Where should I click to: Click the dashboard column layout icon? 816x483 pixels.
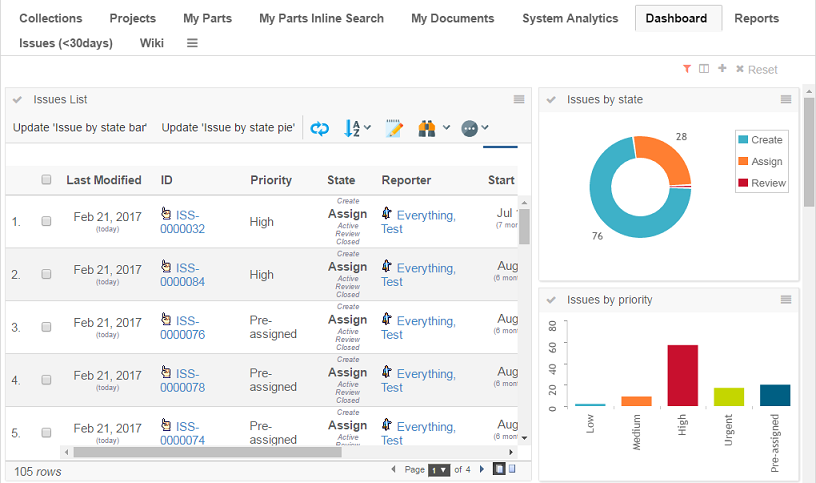[704, 69]
